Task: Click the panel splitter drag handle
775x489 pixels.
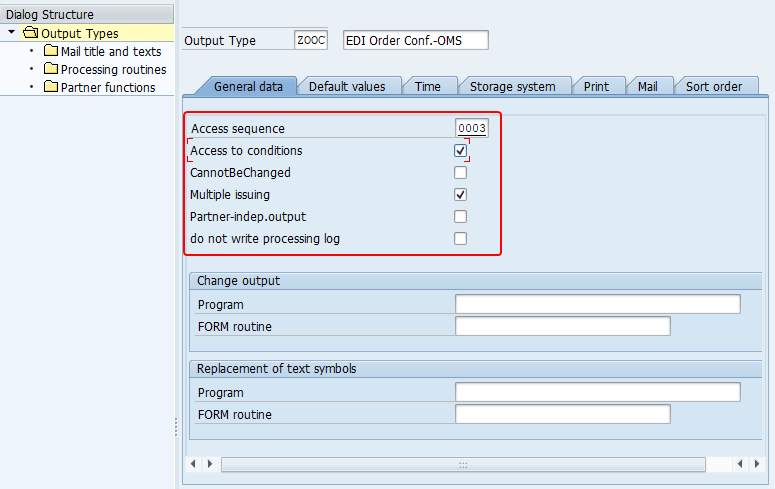Action: click(176, 427)
